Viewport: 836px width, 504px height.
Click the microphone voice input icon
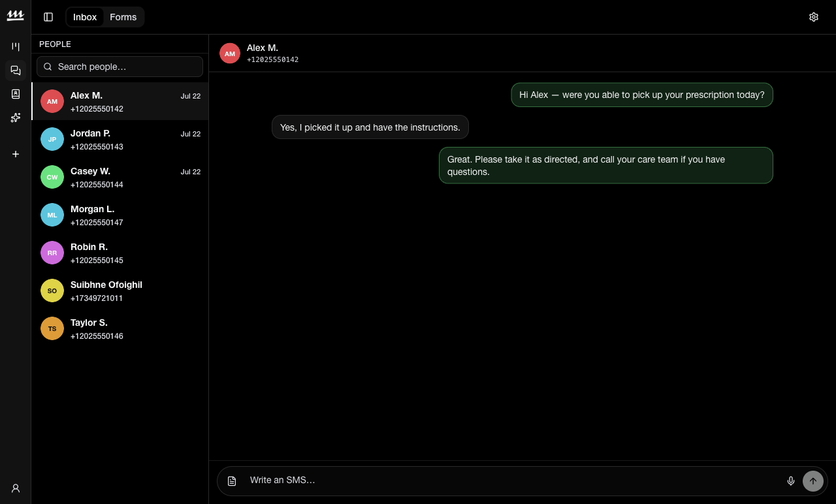point(791,481)
